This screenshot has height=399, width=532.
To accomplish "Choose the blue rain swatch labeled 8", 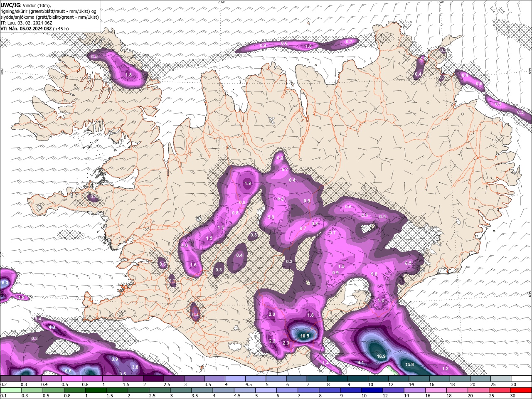I will point(330,390).
